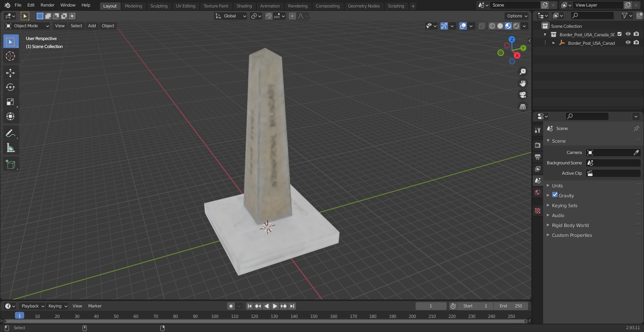The height and width of the screenshot is (332, 644).
Task: Click the pan view hand icon
Action: pyautogui.click(x=522, y=83)
